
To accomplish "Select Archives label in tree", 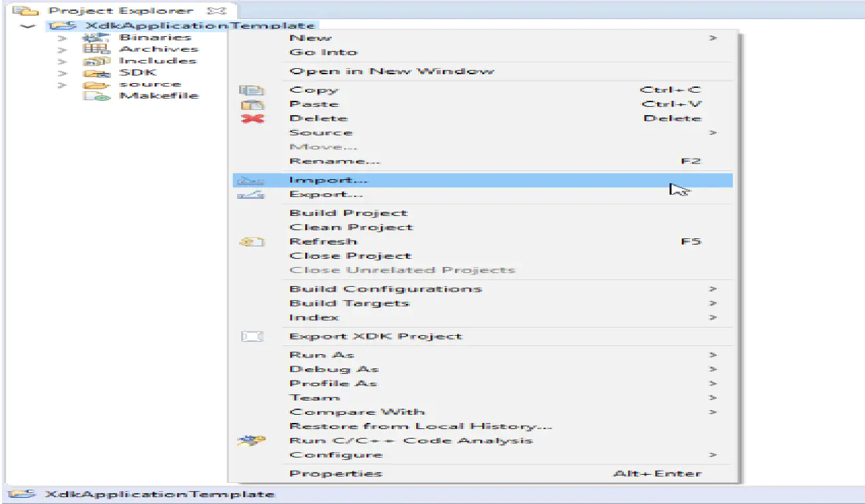I will (x=159, y=49).
